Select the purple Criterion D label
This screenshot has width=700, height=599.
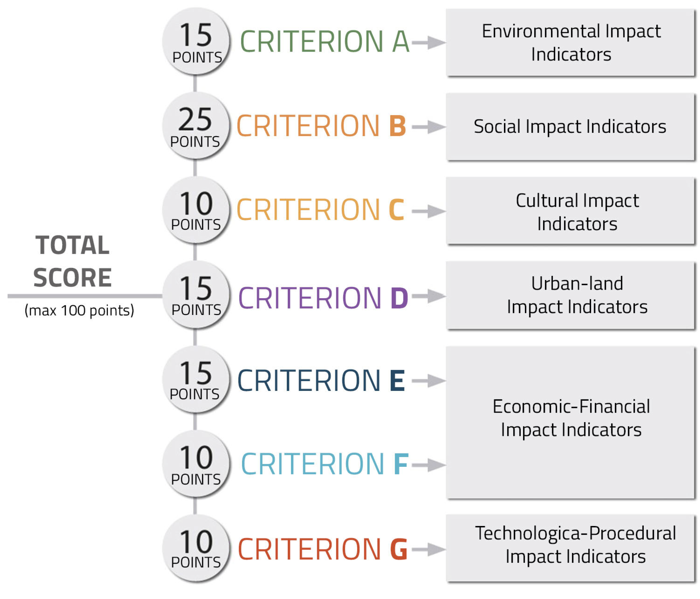(323, 298)
